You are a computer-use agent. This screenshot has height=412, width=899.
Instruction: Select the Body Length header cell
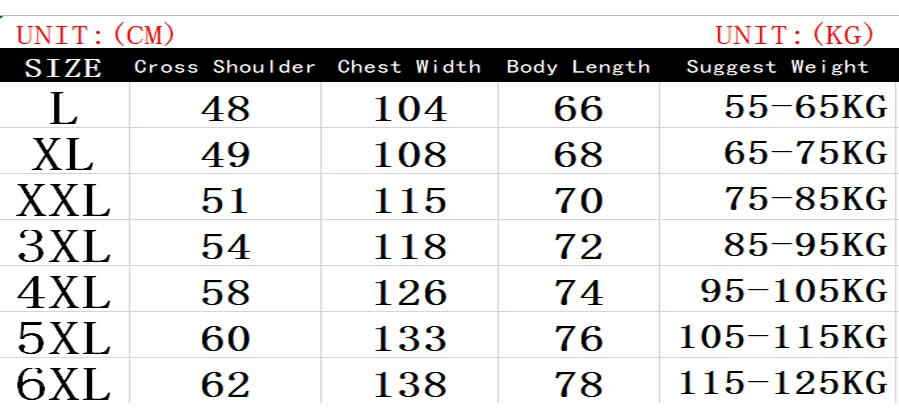[578, 68]
